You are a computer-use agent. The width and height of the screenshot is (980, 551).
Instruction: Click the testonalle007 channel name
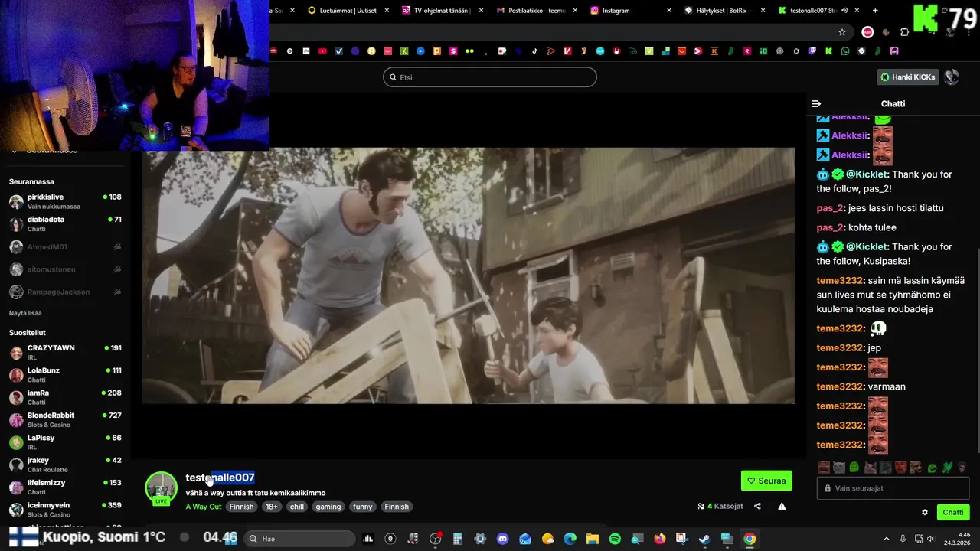[220, 478]
